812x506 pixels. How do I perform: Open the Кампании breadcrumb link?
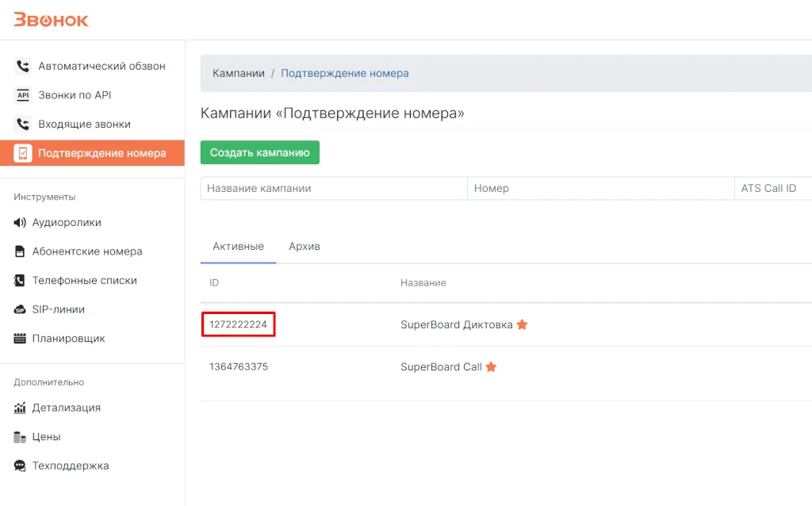tap(238, 73)
